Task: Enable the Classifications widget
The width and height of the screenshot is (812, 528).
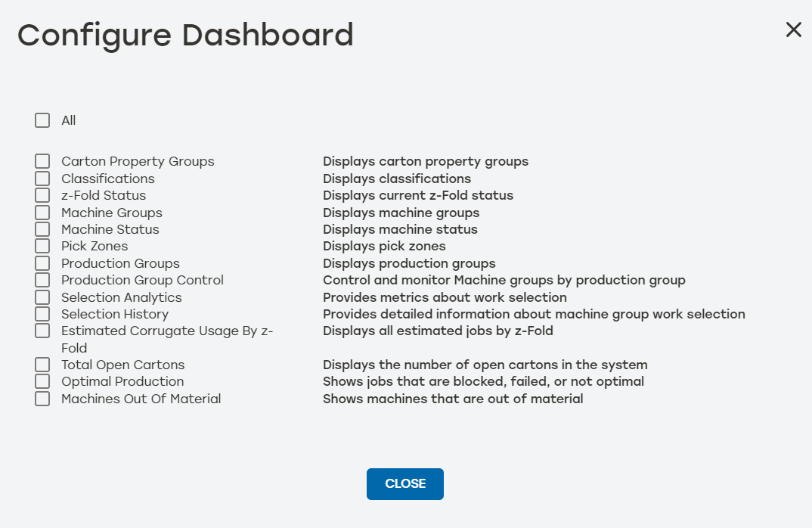Action: 42,178
